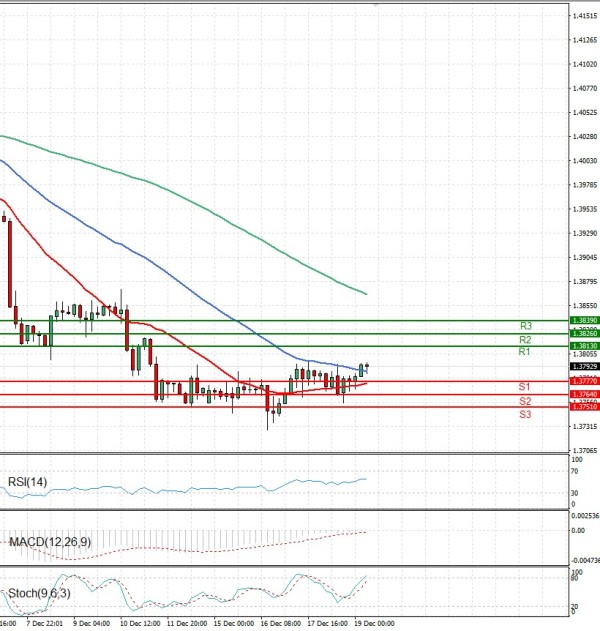Select the MACD(12,26,9) indicator label
This screenshot has height=631, width=600.
pos(47,541)
